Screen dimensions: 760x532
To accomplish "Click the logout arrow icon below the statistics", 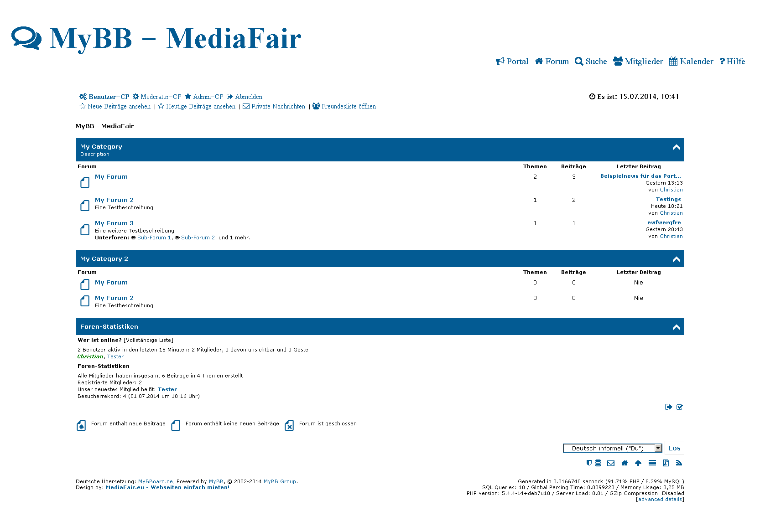I will (x=669, y=407).
